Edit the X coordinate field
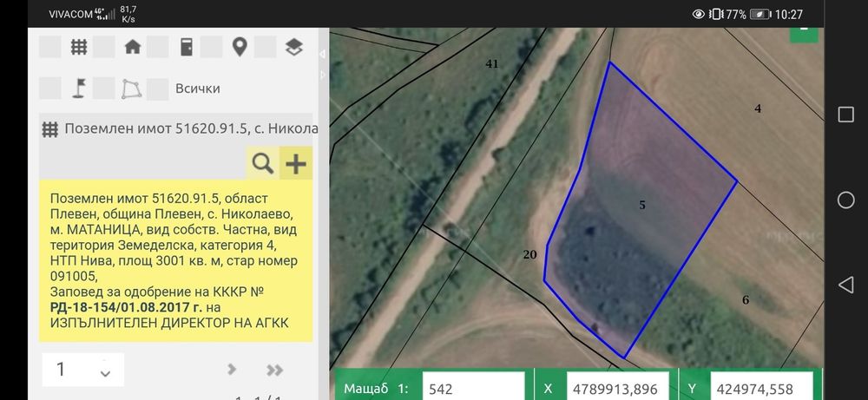This screenshot has height=400, width=868. pos(618,387)
